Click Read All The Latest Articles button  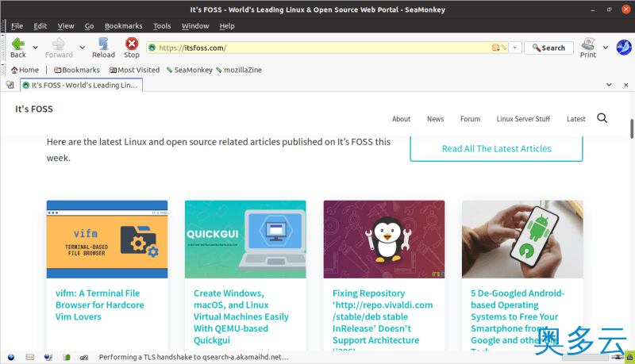coord(497,149)
